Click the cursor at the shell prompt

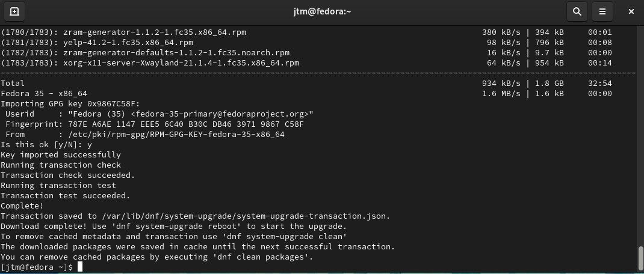click(80, 267)
